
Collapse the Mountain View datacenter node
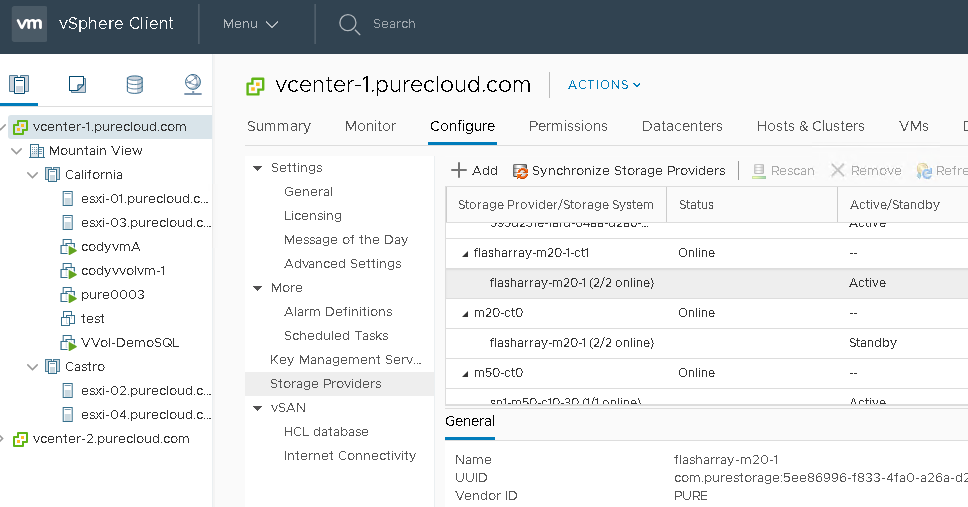click(16, 151)
